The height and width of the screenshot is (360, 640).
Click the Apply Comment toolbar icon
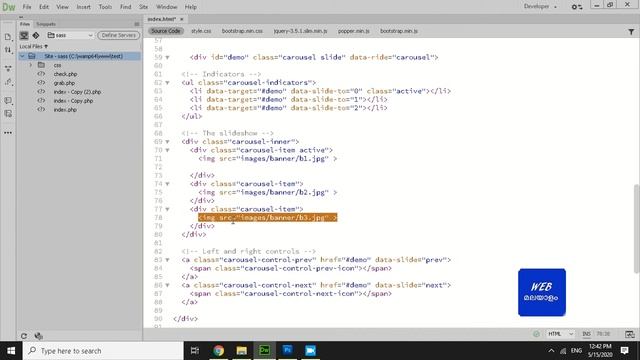[x=8, y=100]
